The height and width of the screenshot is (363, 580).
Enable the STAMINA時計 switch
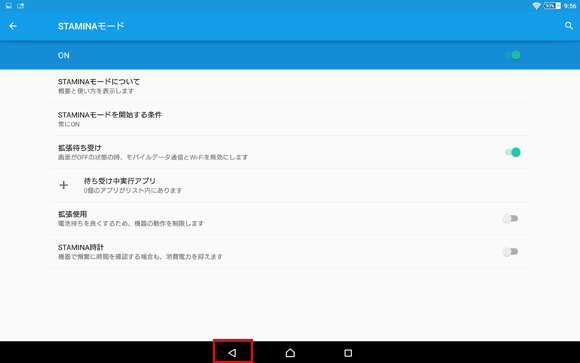click(510, 252)
